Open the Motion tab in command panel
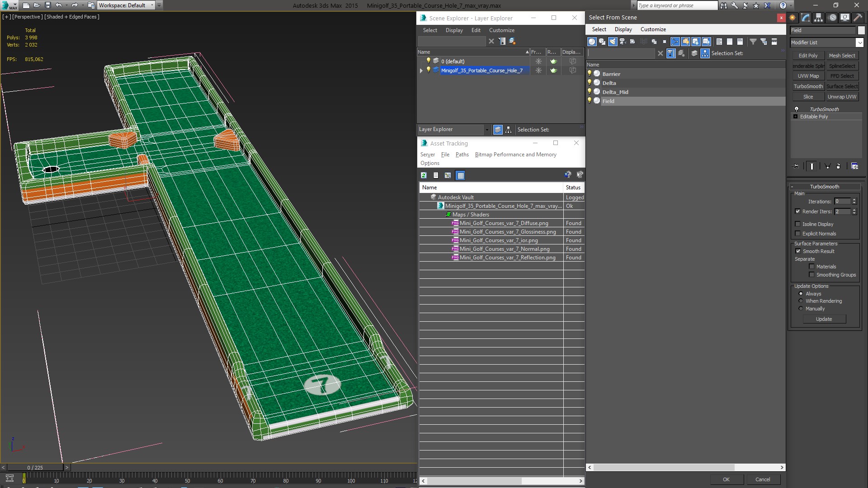 click(x=832, y=18)
